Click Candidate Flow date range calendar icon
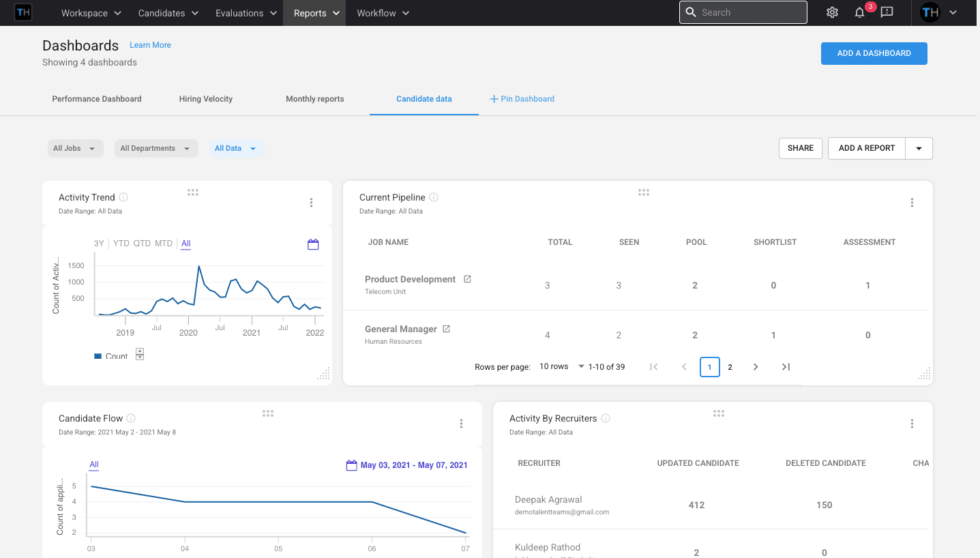 352,465
